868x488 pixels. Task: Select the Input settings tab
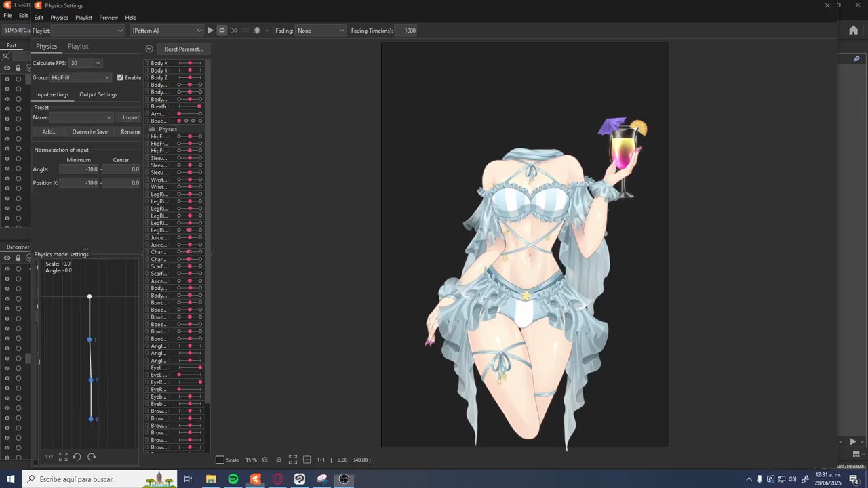click(52, 94)
